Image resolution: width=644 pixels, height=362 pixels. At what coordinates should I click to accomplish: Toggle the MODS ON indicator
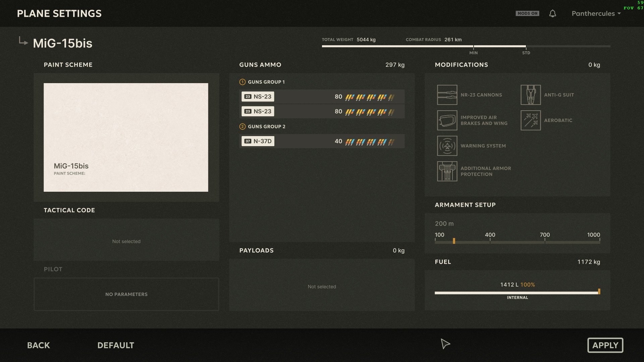tap(527, 13)
